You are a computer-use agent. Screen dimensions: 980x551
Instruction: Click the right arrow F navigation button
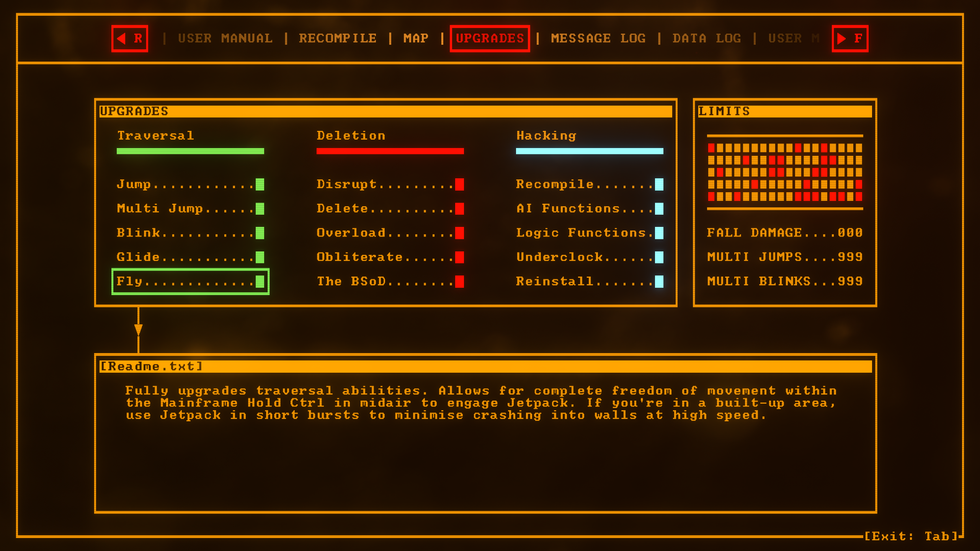click(850, 38)
